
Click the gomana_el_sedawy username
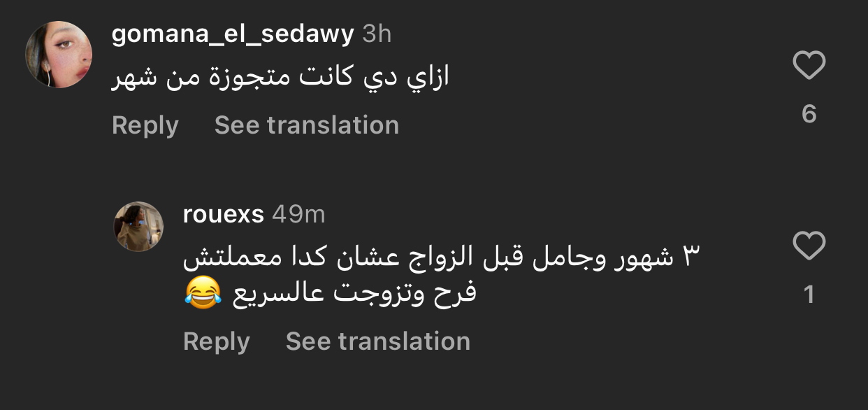click(x=233, y=34)
